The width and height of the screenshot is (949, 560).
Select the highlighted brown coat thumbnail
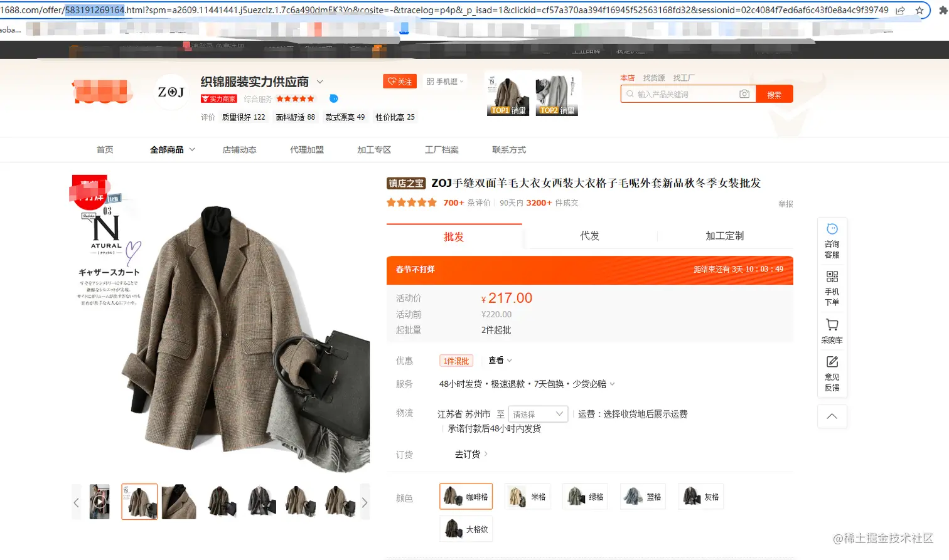(x=139, y=502)
